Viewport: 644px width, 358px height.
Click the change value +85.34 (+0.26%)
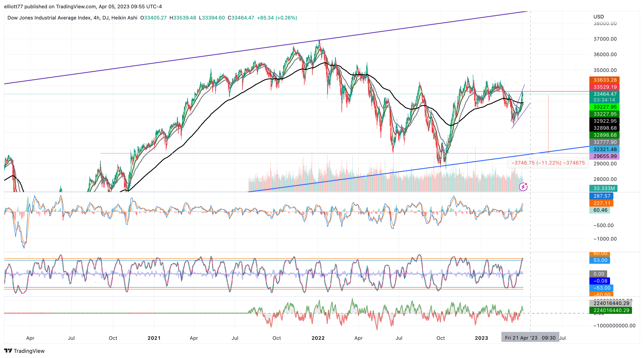(277, 18)
